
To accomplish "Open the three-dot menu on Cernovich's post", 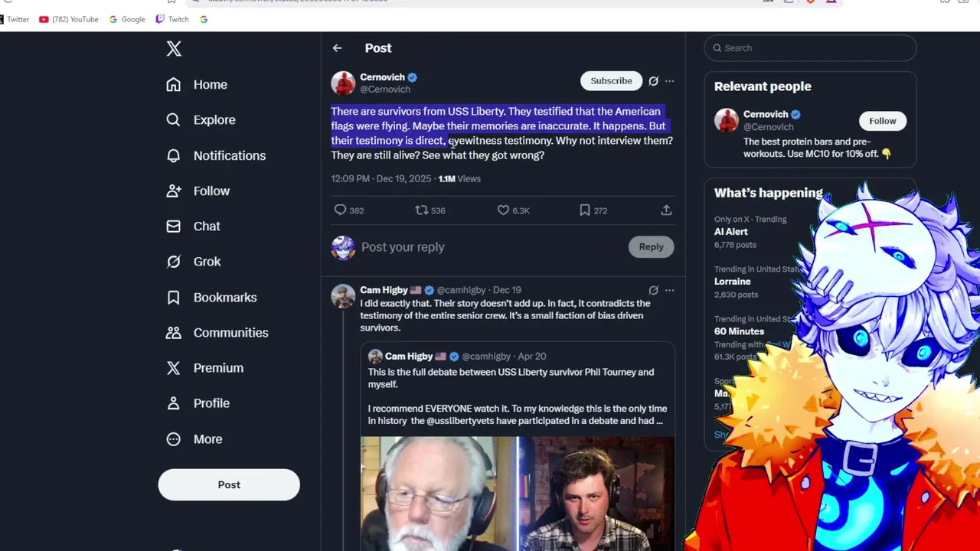I will pos(670,80).
